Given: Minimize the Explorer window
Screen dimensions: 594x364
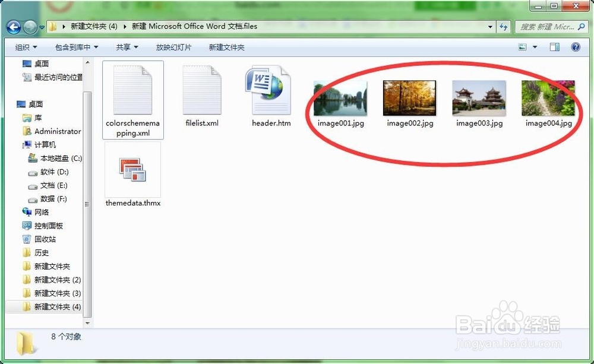Looking at the screenshot, I should pos(538,6).
